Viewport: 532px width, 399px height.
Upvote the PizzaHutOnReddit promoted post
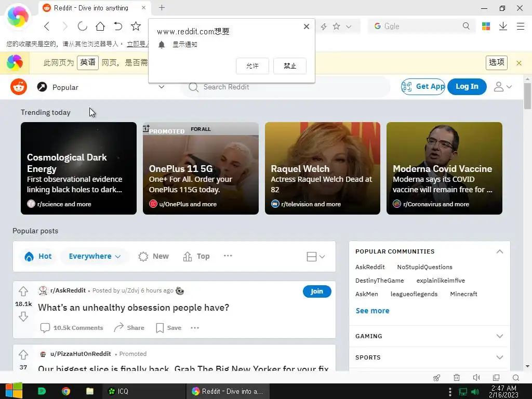[23, 354]
